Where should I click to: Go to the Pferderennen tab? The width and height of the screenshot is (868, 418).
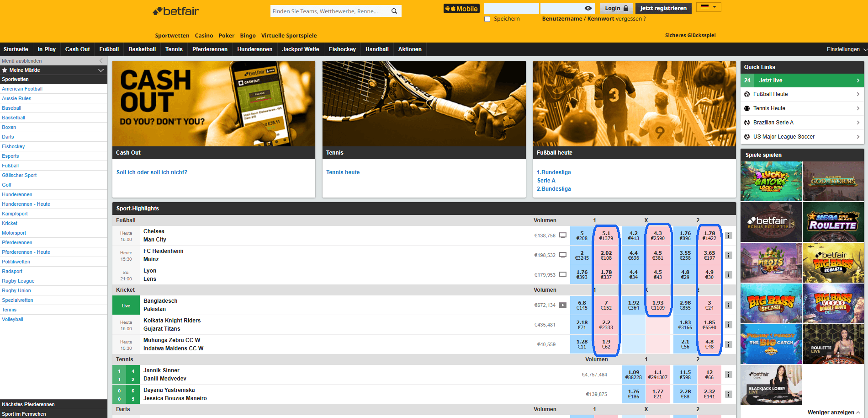coord(210,49)
